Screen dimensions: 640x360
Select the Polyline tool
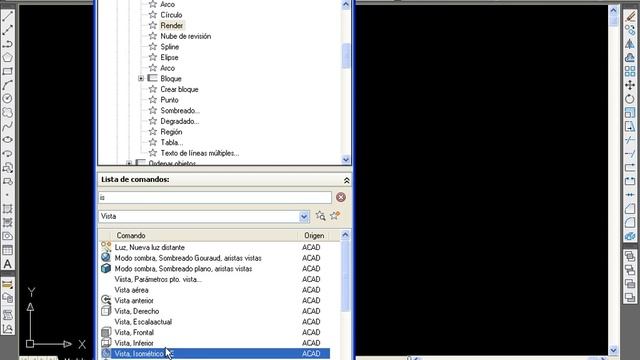7,44
